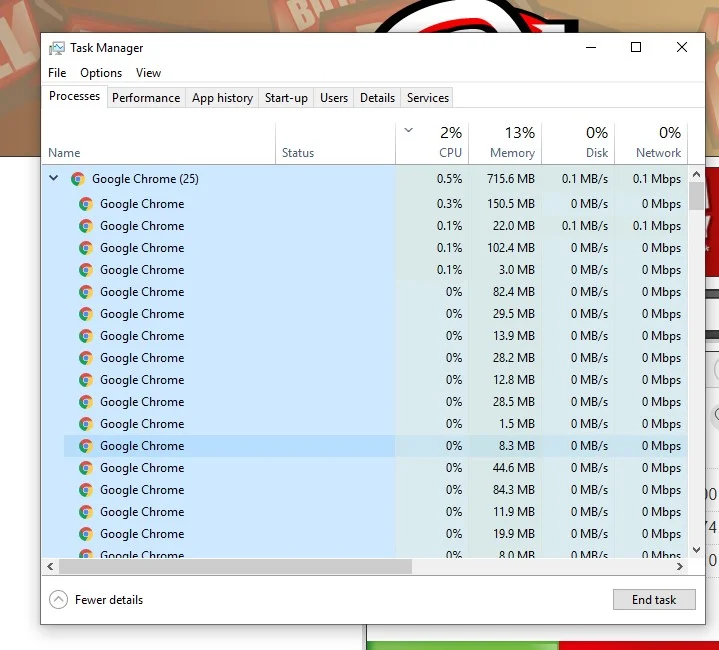The image size is (719, 650).
Task: Click the 715.6 MB memory value
Action: [510, 179]
